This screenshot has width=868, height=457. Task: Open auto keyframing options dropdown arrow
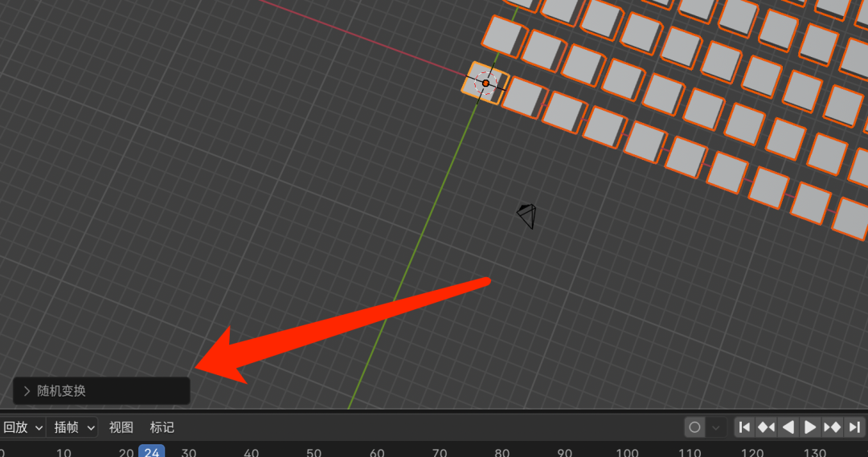point(716,427)
